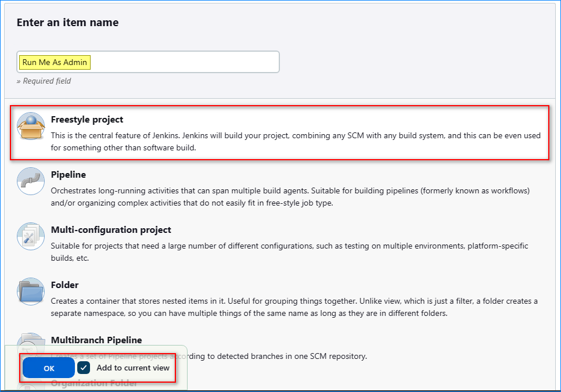
Task: Click the Pipeline pipe icon
Action: pyautogui.click(x=31, y=181)
